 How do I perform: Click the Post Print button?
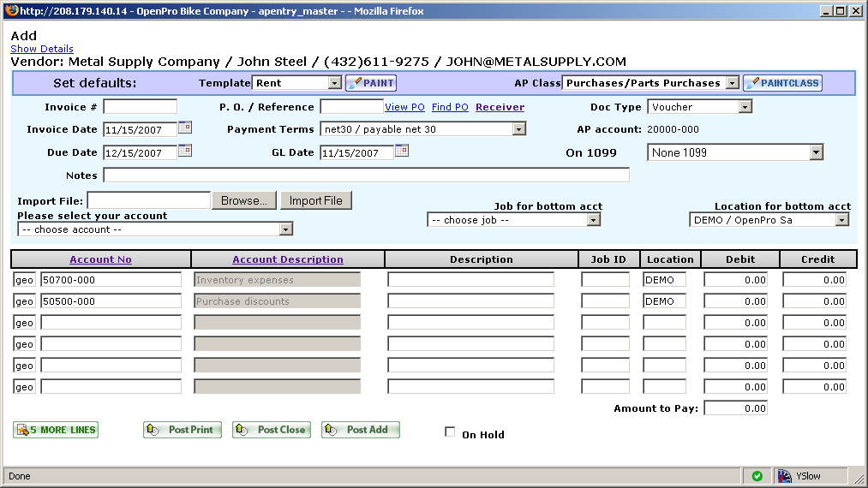tap(183, 430)
